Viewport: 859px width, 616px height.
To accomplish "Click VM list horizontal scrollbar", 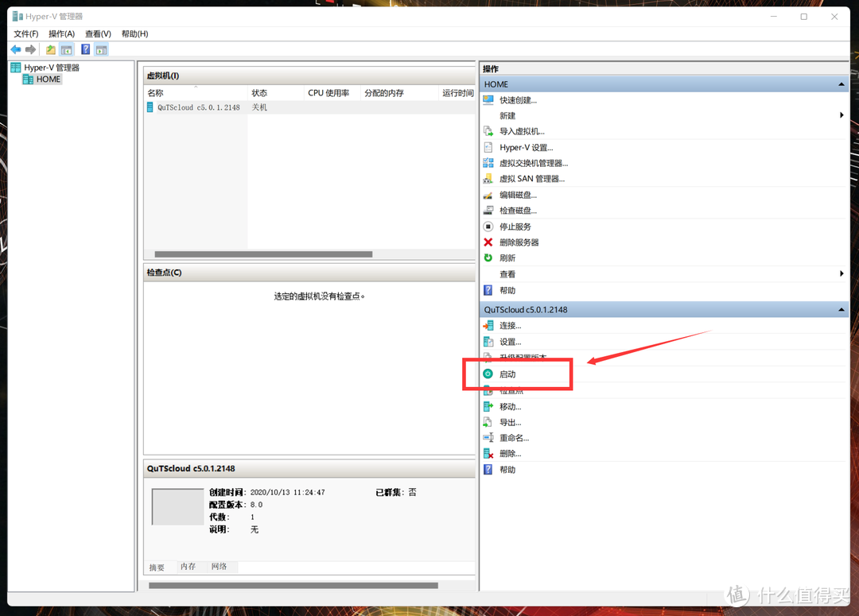I will point(263,254).
